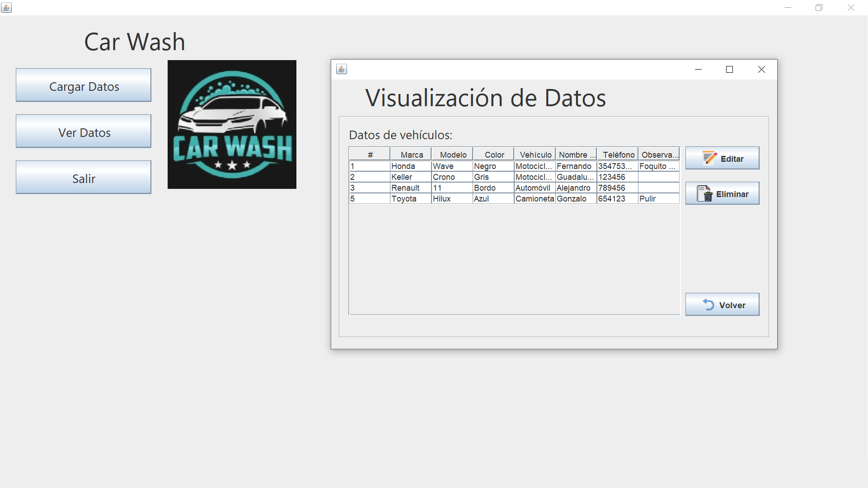Click the Observa... column header
The width and height of the screenshot is (868, 488).
point(659,155)
